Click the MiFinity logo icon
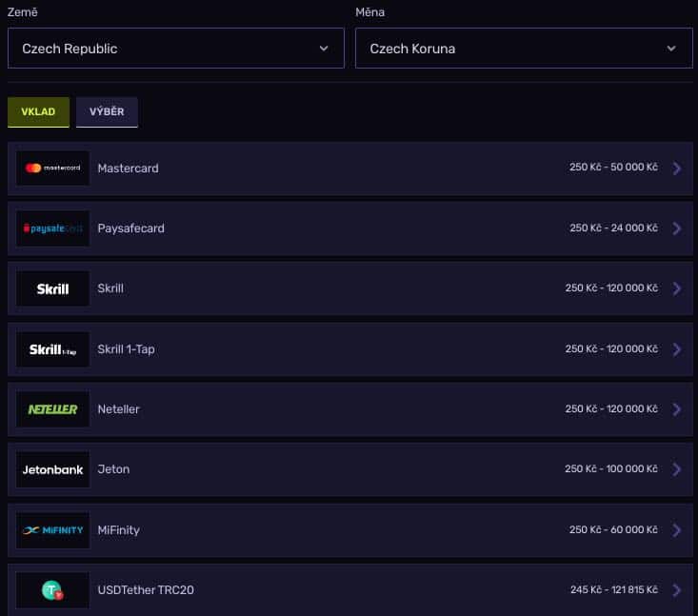 pyautogui.click(x=53, y=530)
